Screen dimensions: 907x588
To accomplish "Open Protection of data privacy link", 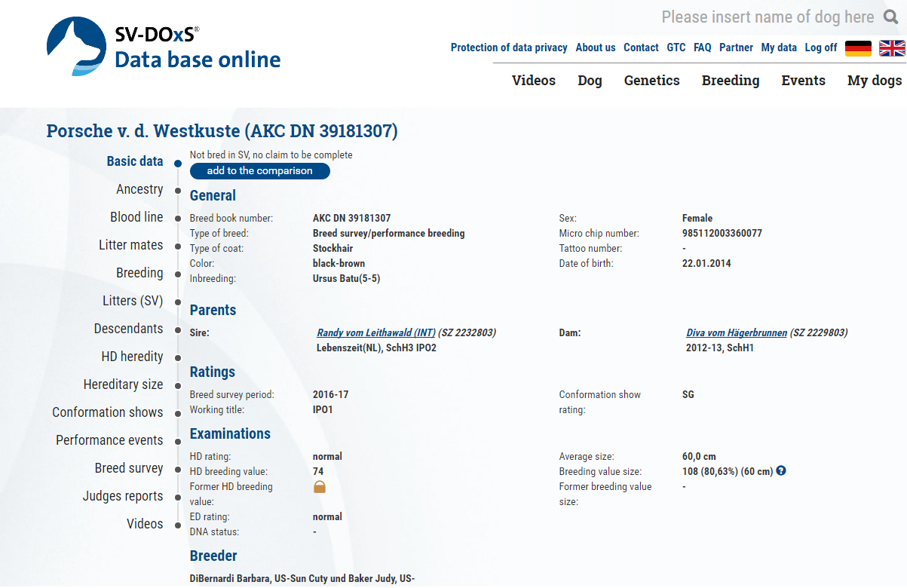I will pyautogui.click(x=509, y=47).
